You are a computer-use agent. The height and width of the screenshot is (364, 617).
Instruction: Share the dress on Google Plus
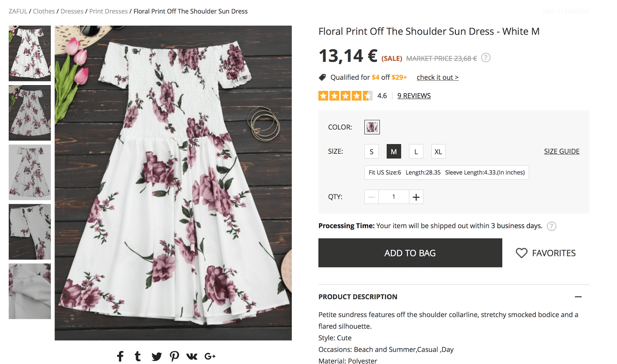(210, 356)
